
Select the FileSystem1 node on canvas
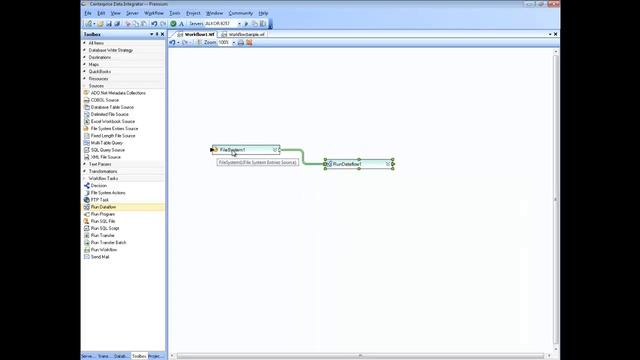(x=245, y=150)
